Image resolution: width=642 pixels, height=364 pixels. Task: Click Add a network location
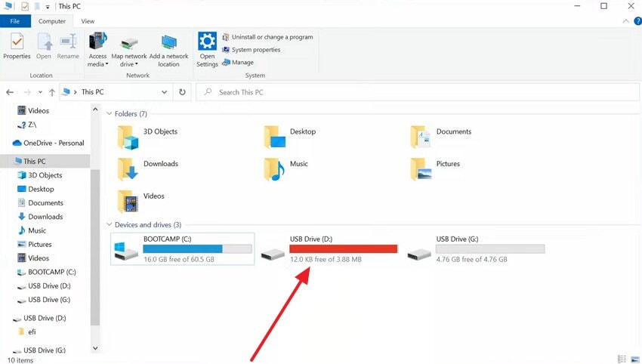point(168,50)
